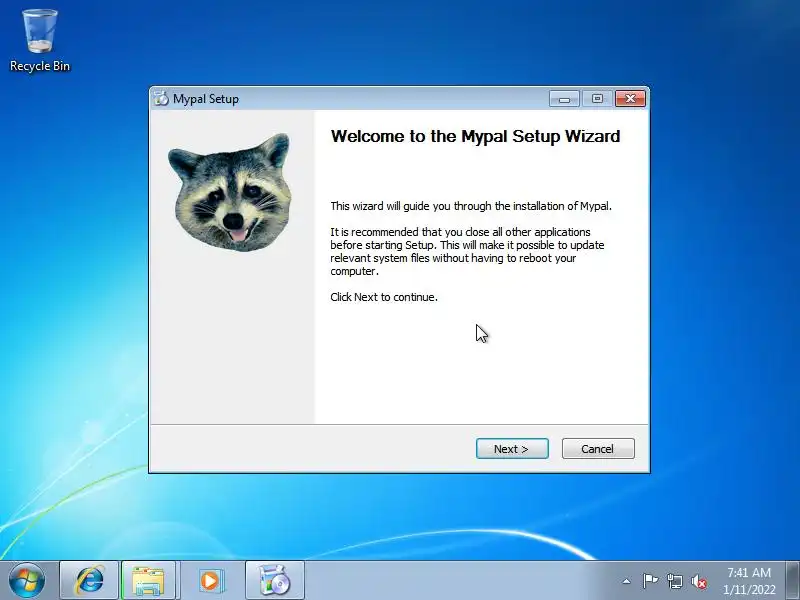Open the Action Center flag icon

click(650, 581)
